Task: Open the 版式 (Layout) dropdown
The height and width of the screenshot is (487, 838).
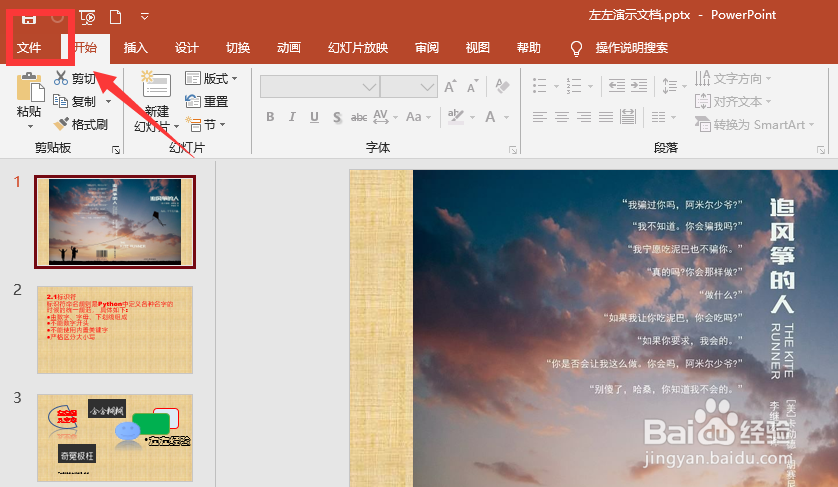Action: (x=211, y=79)
